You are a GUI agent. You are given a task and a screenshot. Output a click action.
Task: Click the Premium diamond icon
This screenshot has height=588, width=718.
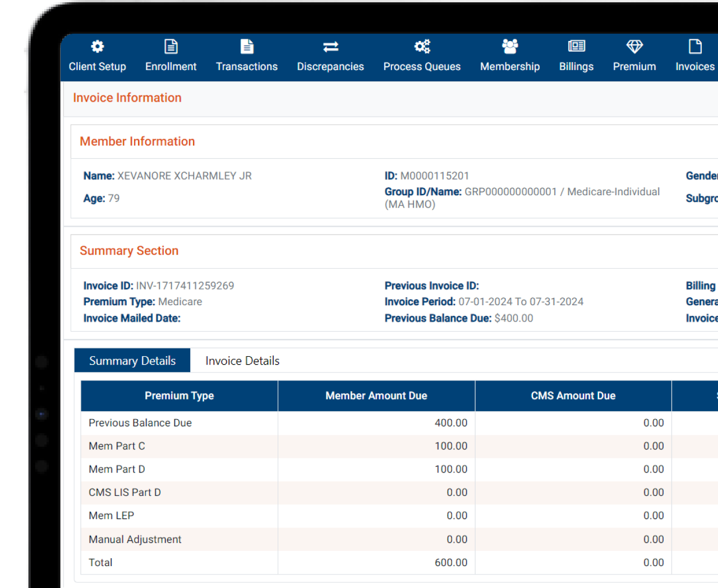click(634, 46)
